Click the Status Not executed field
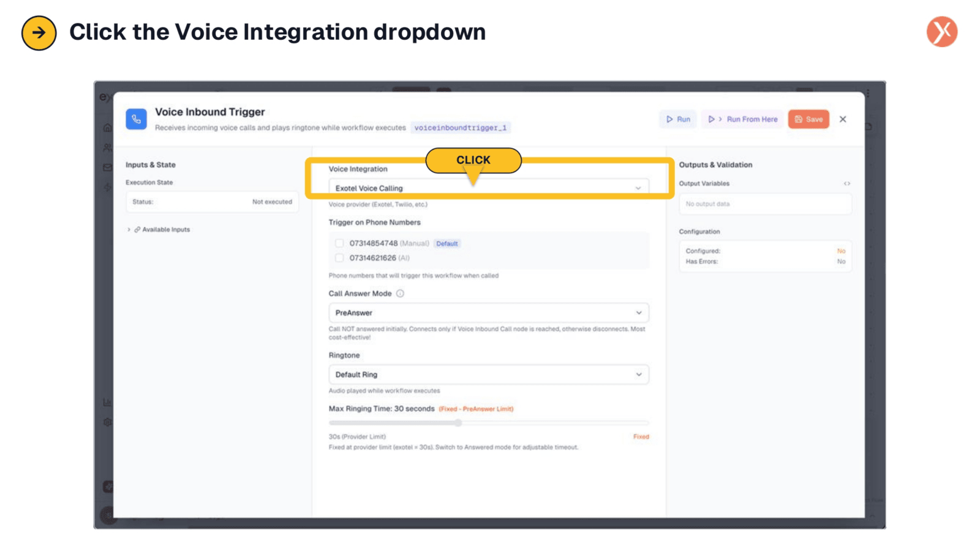The height and width of the screenshot is (551, 980). click(x=212, y=202)
